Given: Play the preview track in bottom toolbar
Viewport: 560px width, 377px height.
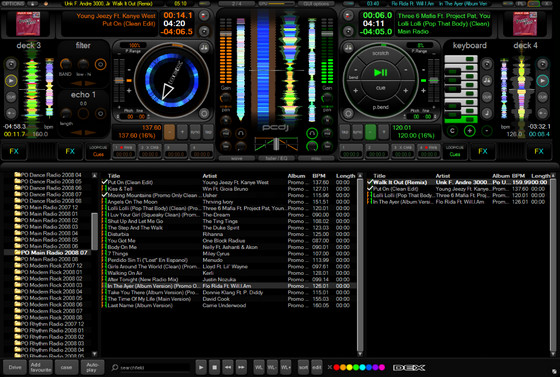Looking at the screenshot, I should pos(201,367).
